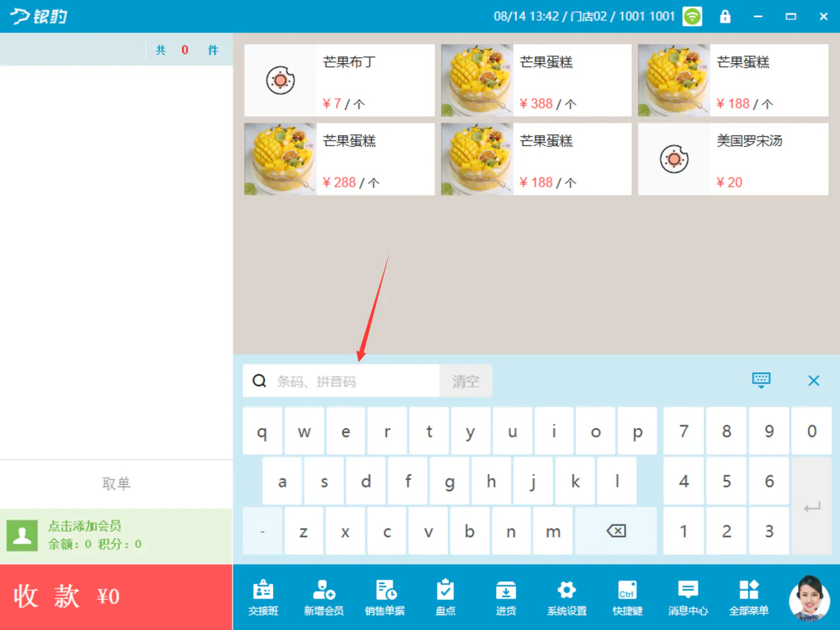Viewport: 840px width, 630px height.
Task: Open 销售单据 sales receipts
Action: click(385, 597)
